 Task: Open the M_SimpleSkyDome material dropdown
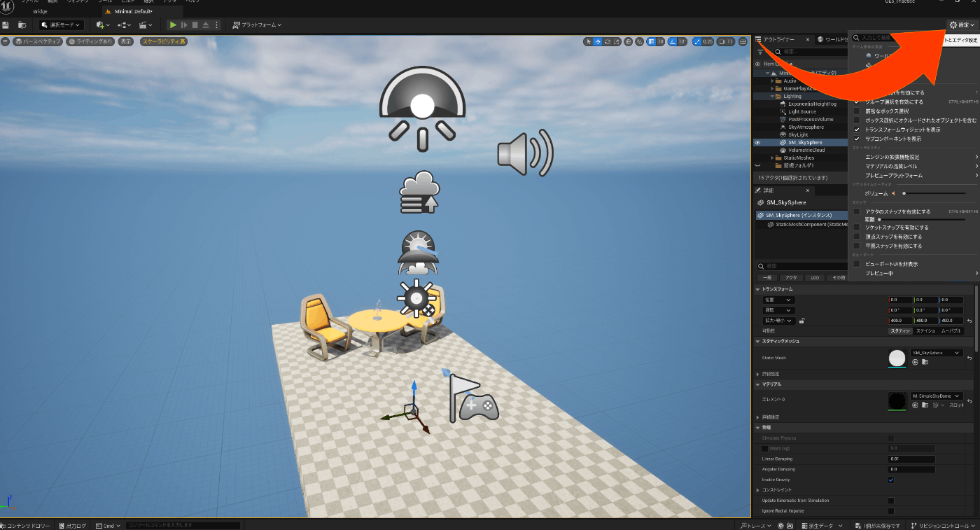click(x=937, y=396)
